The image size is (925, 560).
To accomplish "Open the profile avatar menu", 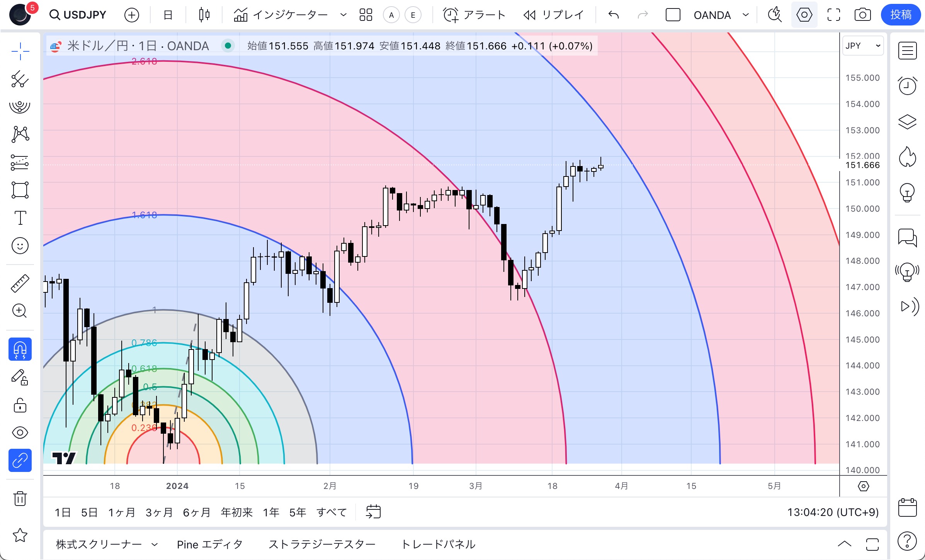I will click(20, 15).
